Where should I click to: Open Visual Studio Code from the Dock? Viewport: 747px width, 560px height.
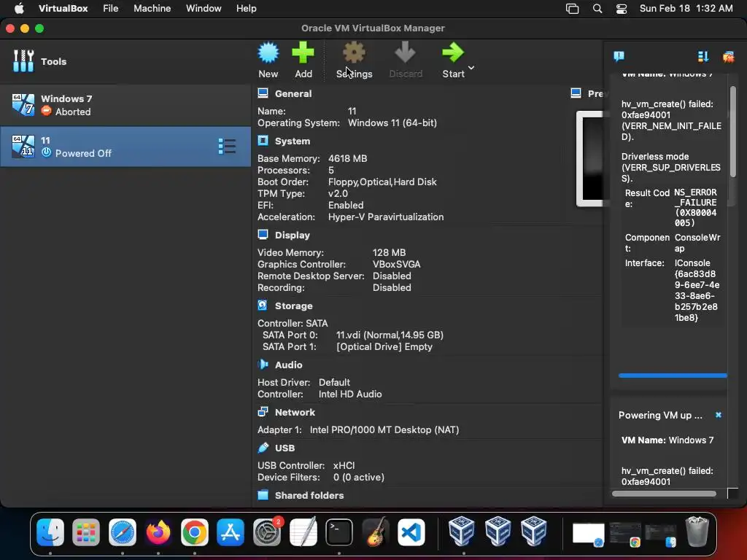[411, 532]
